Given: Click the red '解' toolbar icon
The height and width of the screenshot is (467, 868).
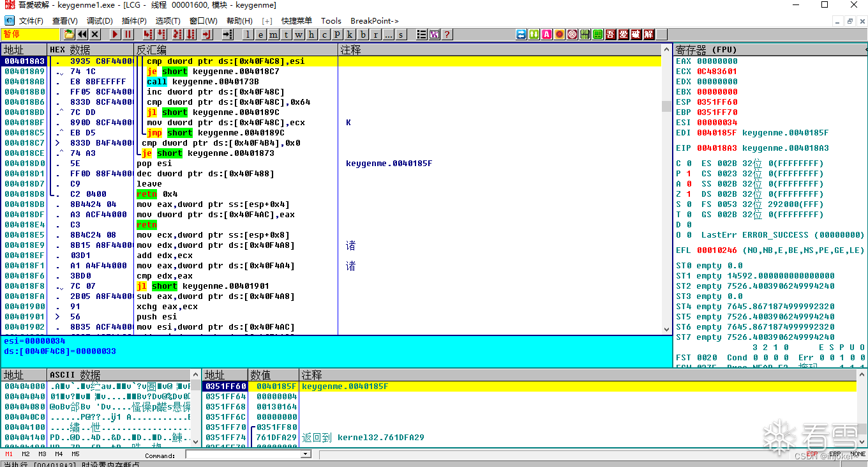Looking at the screenshot, I should (x=649, y=34).
